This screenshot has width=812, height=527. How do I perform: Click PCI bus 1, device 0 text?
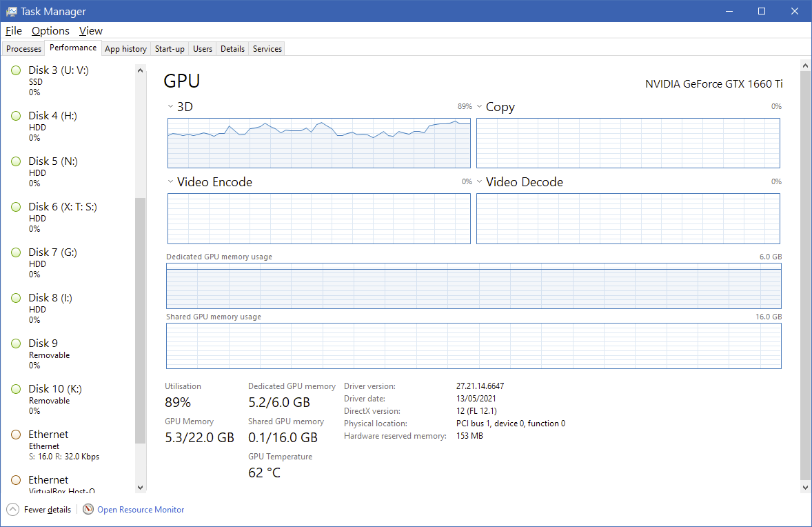pyautogui.click(x=511, y=424)
